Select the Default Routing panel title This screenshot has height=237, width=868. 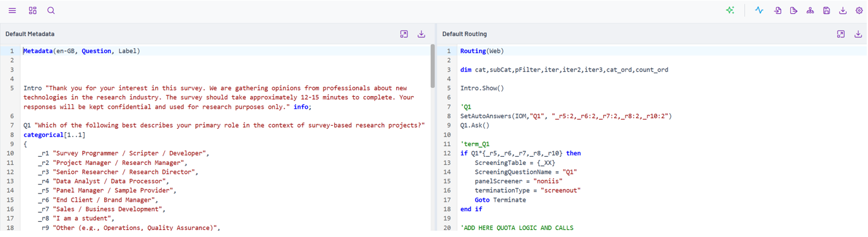tap(464, 34)
